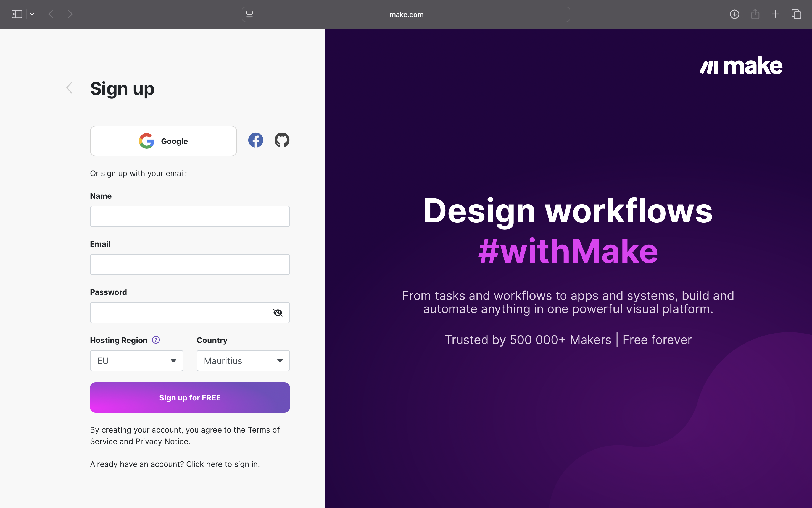This screenshot has width=812, height=508.
Task: Click the make logo
Action: pyautogui.click(x=741, y=66)
